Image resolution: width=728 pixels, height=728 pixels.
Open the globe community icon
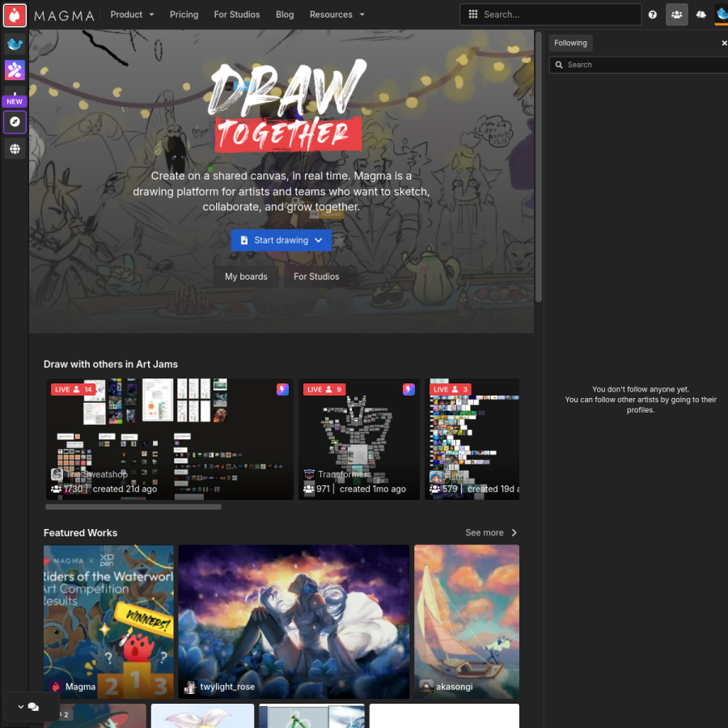[x=15, y=149]
